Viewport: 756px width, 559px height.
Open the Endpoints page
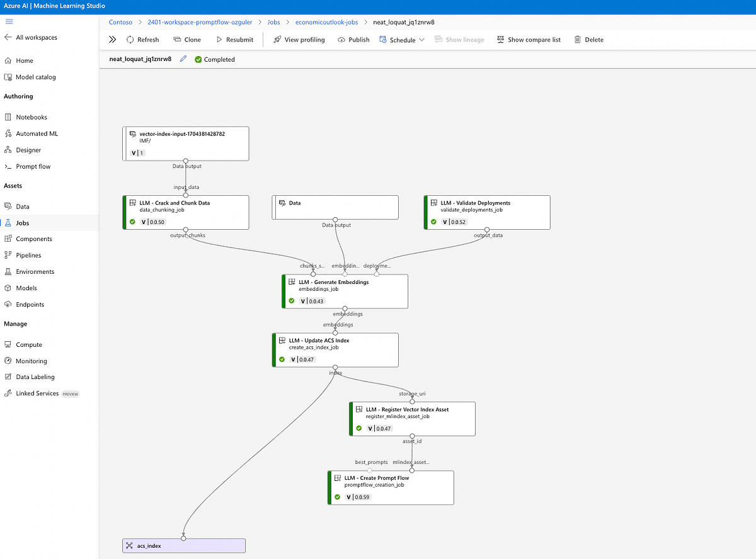point(28,304)
